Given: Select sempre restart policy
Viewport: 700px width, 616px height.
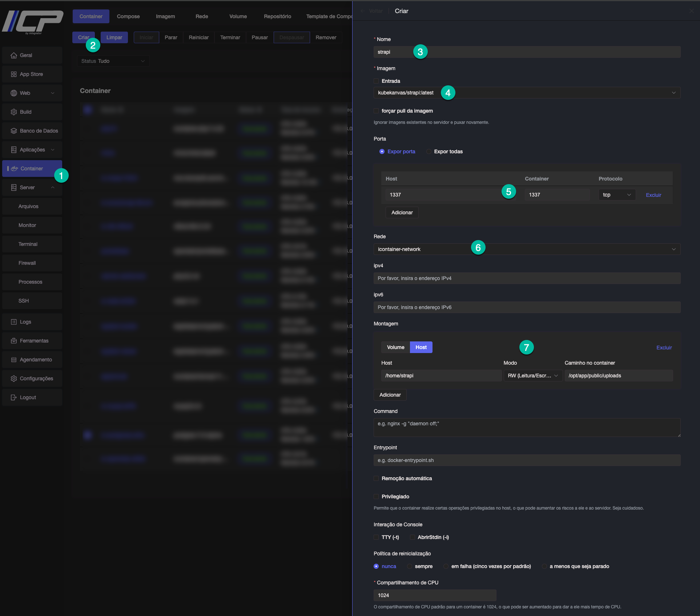Looking at the screenshot, I should (410, 566).
